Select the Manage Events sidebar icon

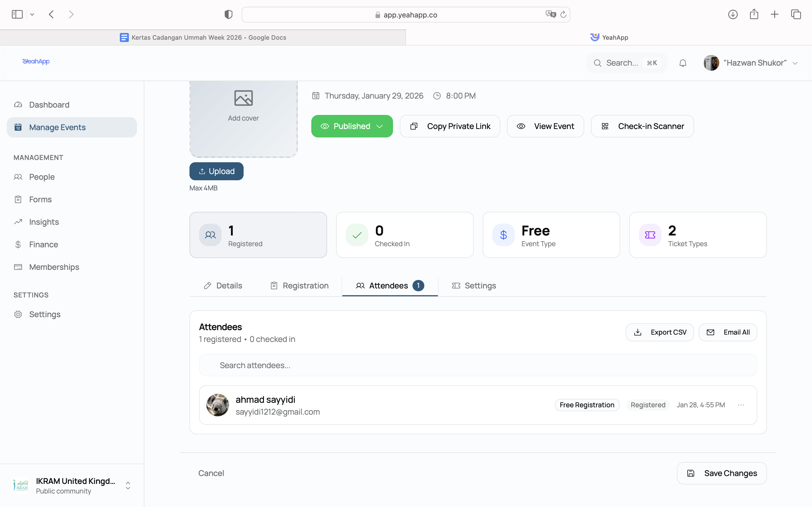(18, 127)
